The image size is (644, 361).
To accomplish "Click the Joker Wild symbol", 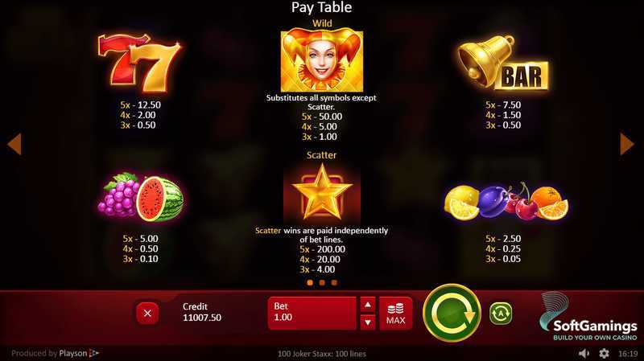I will coord(321,59).
